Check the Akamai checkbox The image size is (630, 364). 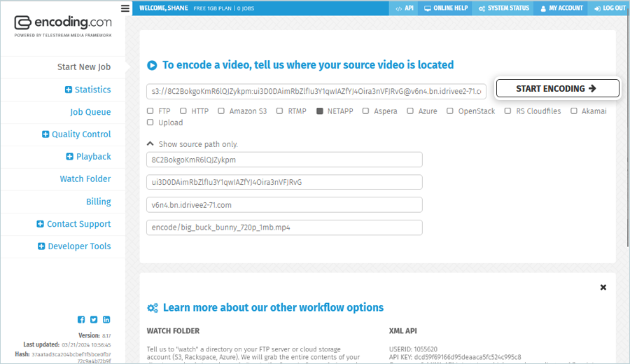(x=574, y=111)
